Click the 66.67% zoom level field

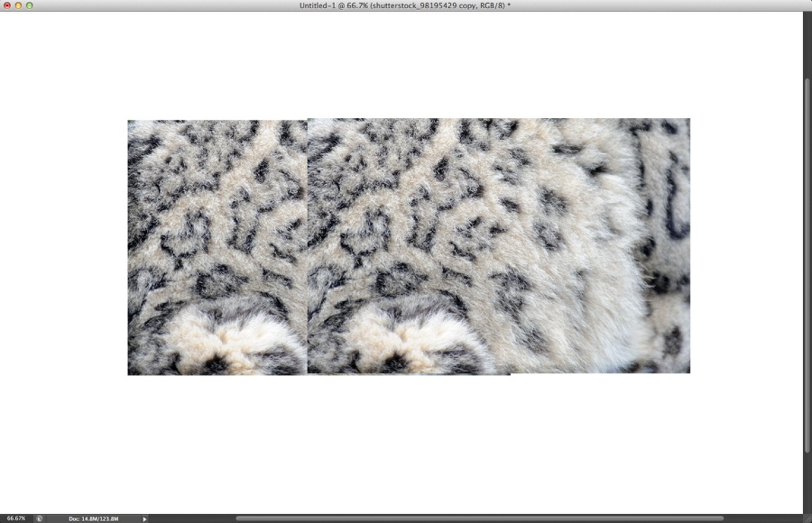(16, 518)
